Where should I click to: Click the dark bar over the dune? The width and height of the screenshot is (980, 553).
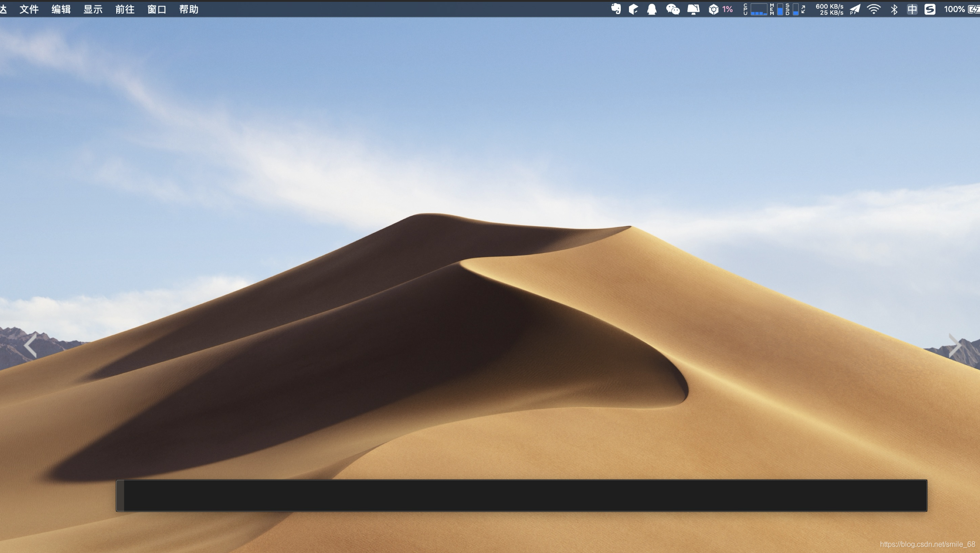click(x=521, y=495)
